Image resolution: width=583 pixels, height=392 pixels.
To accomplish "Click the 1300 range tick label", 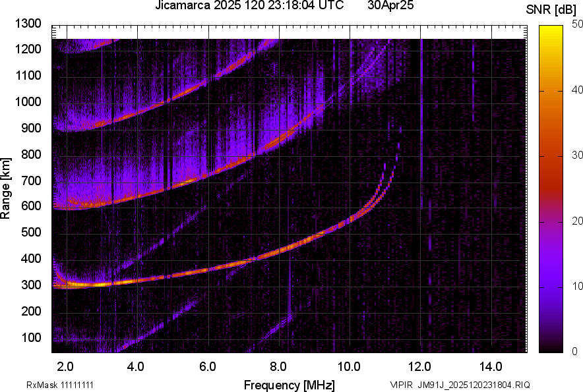I will (x=28, y=24).
